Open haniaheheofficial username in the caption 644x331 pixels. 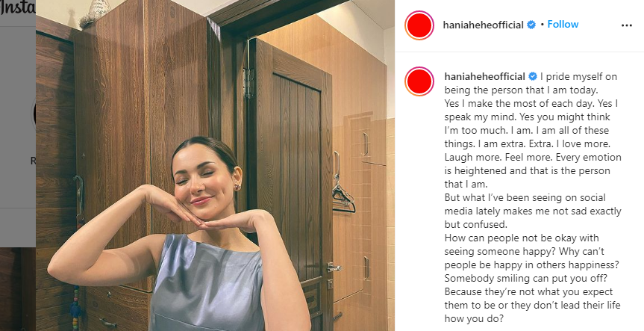pos(484,76)
